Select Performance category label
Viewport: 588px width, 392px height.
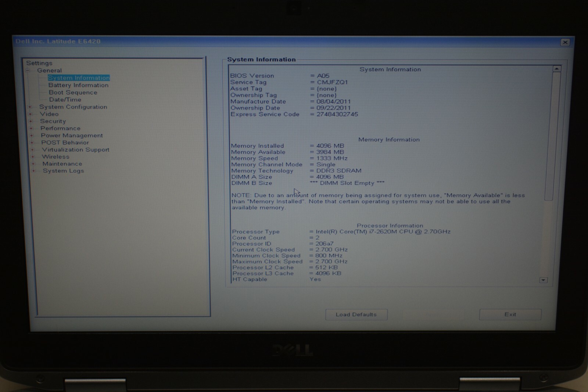pos(60,128)
